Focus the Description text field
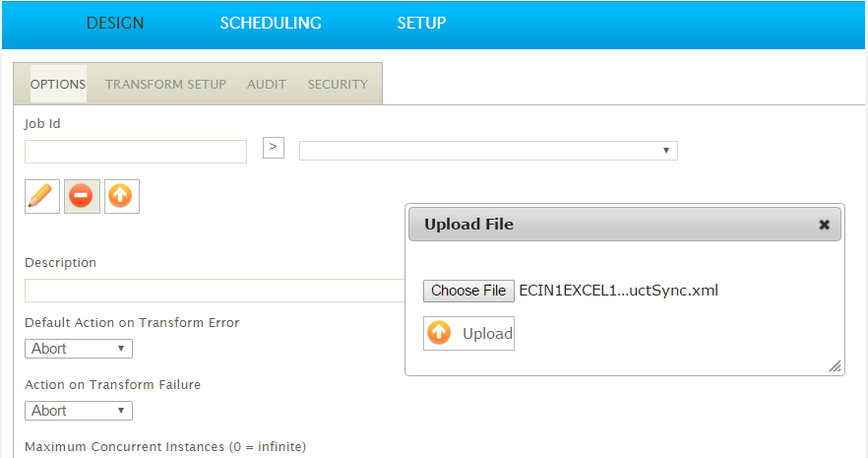Screen dimensions: 868x458 216,291
